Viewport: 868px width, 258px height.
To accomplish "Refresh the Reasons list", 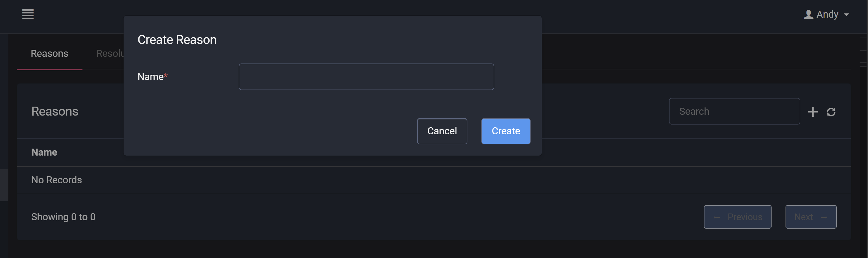I will point(831,112).
